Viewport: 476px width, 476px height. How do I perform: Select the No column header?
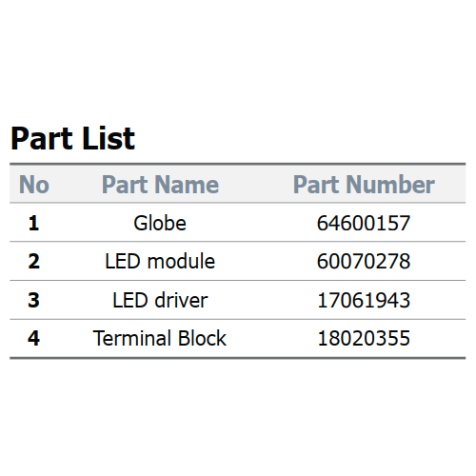34,185
